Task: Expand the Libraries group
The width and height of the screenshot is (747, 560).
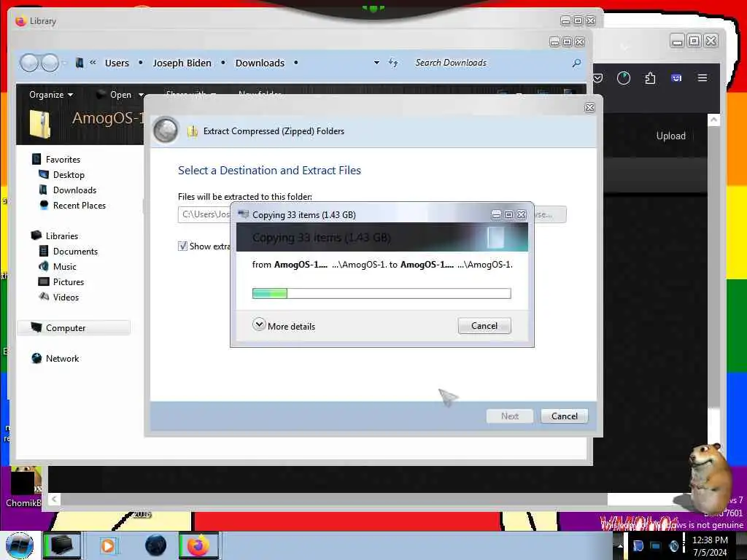Action: pos(55,236)
